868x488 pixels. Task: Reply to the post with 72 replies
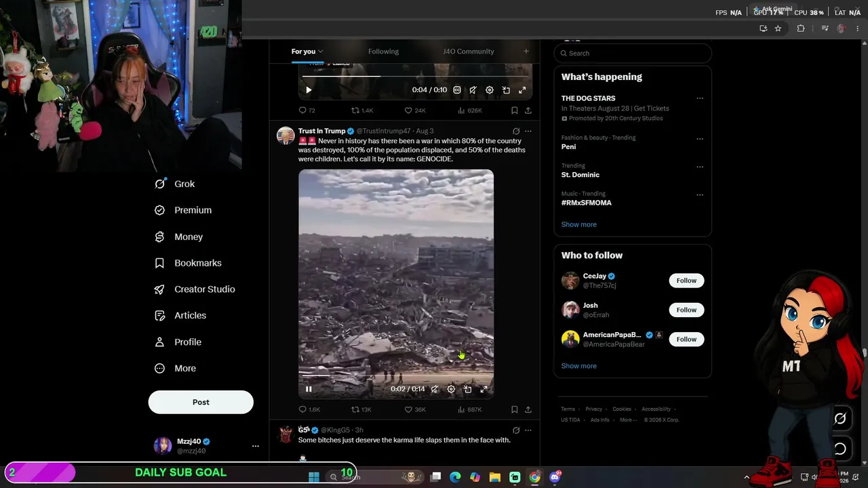coord(307,110)
